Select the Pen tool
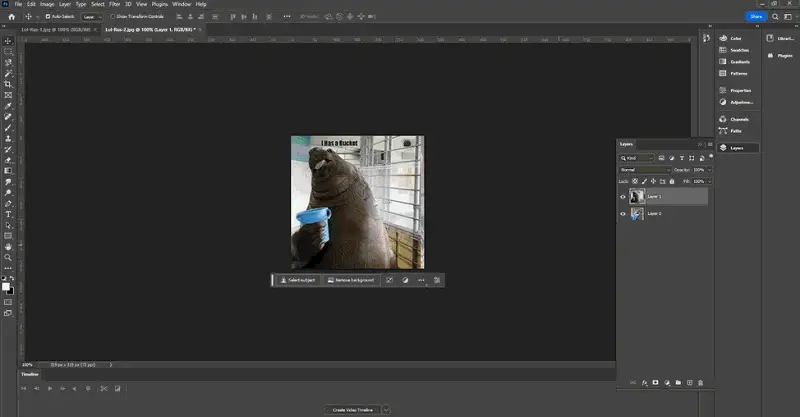Viewport: 800px width, 417px height. [8, 204]
